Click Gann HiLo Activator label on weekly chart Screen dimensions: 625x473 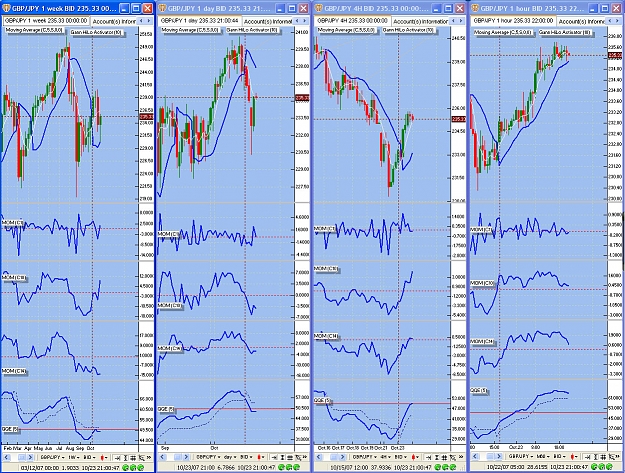pyautogui.click(x=96, y=32)
